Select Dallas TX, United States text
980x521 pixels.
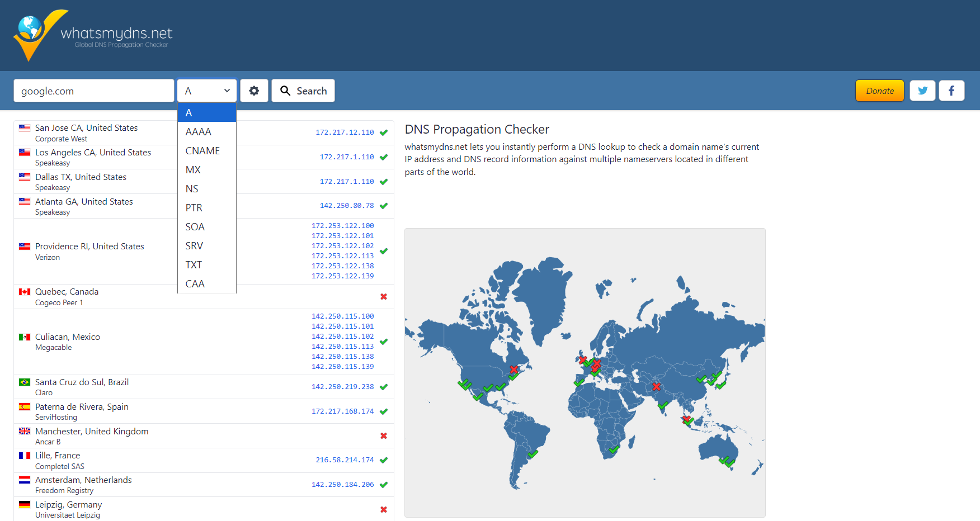81,177
